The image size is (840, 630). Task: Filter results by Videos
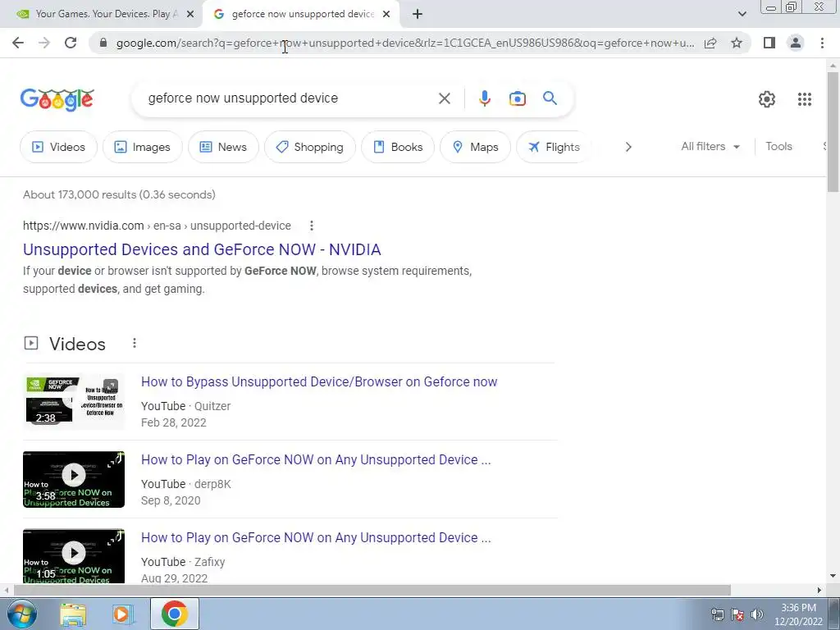click(x=58, y=147)
